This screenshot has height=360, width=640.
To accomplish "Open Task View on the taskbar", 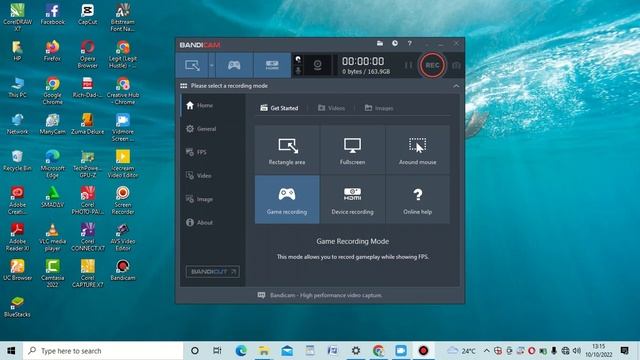I will pyautogui.click(x=217, y=351).
